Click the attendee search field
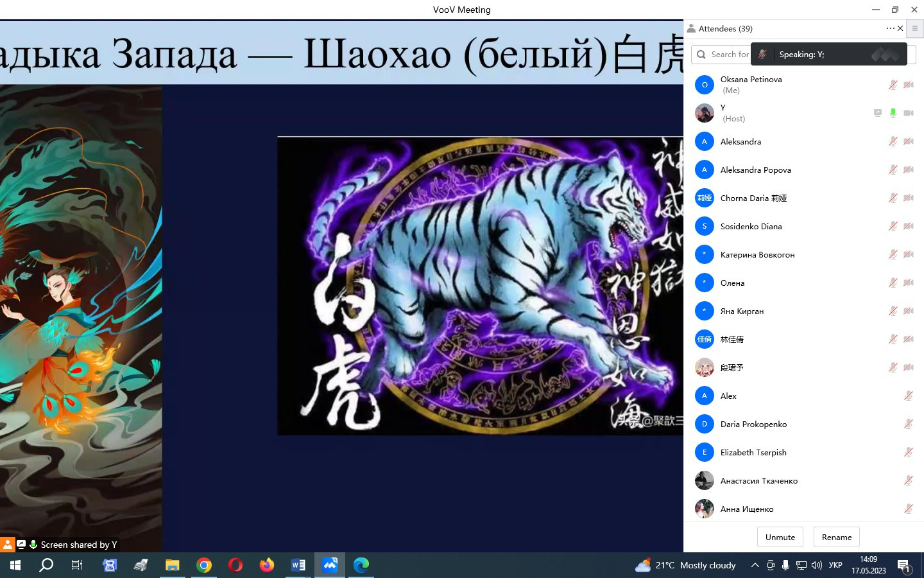Screen dimensions: 924x578 click(x=803, y=55)
